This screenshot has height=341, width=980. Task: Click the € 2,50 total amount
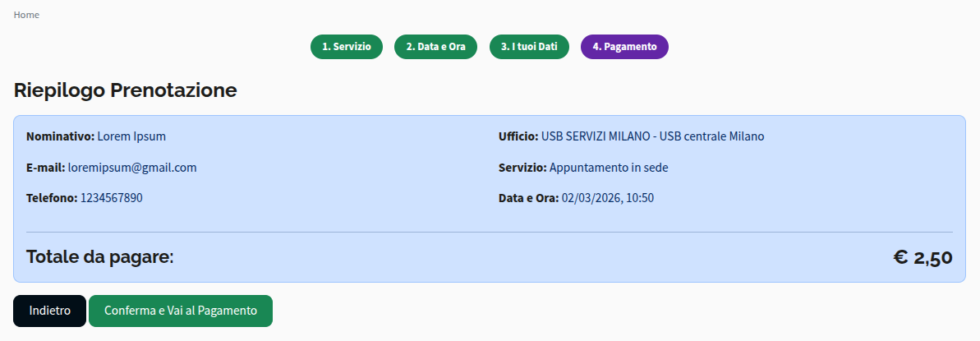coord(922,258)
